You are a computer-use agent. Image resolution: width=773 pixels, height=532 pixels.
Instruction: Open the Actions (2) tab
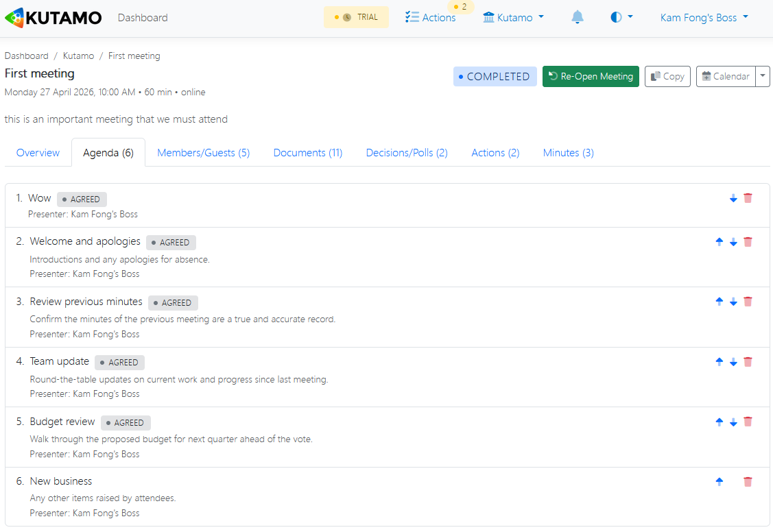coord(495,153)
